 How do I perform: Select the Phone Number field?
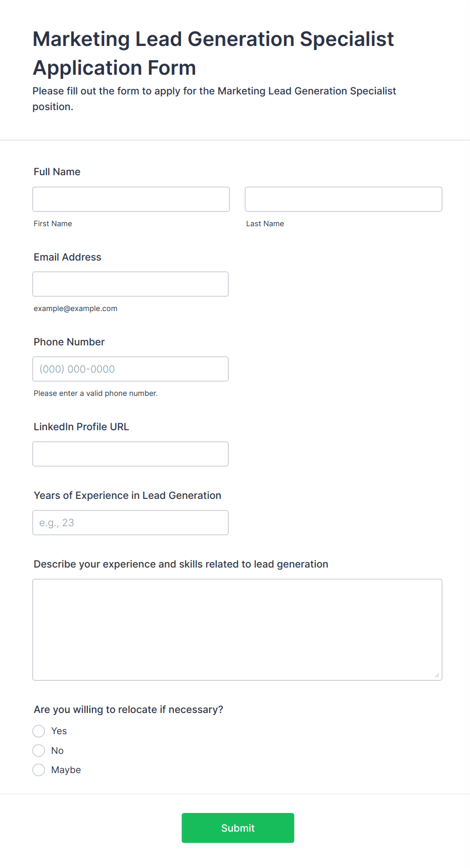click(x=130, y=369)
